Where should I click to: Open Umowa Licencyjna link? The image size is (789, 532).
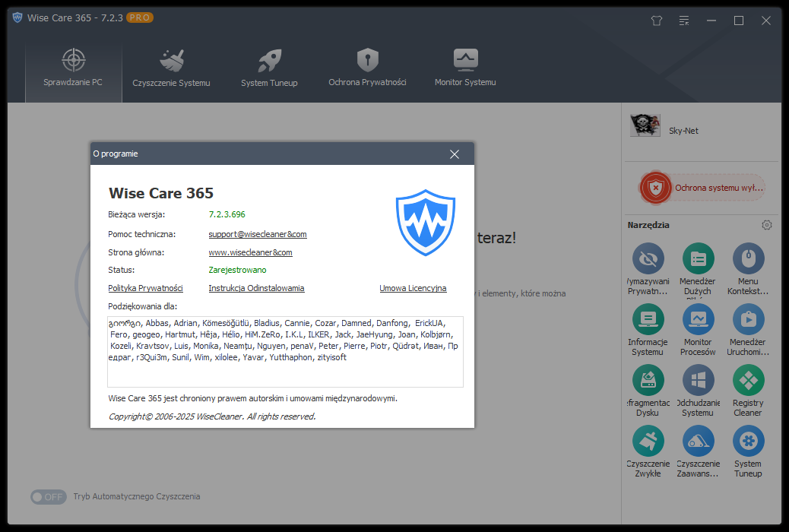(413, 288)
